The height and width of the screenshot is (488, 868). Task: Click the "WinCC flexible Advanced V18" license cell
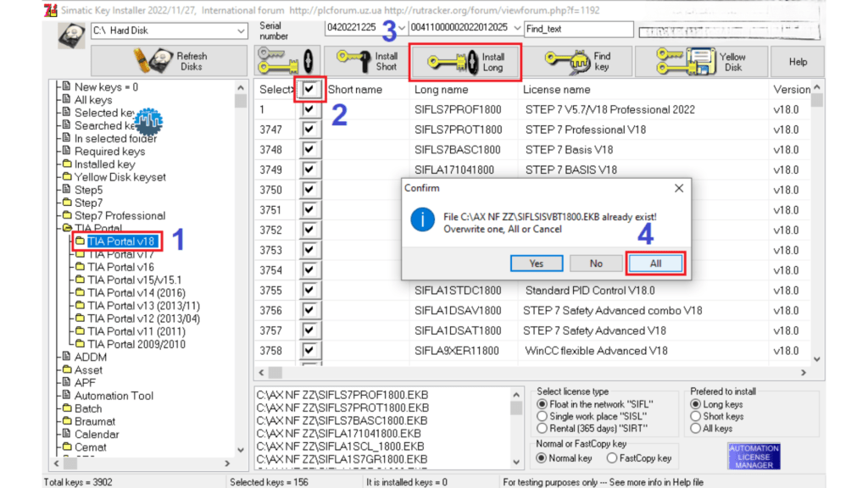596,351
